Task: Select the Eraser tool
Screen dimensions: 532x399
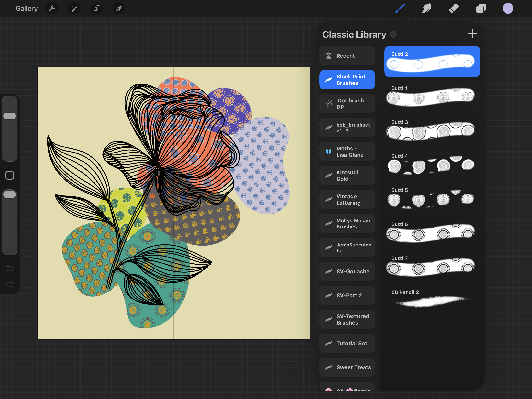Action: 454,9
